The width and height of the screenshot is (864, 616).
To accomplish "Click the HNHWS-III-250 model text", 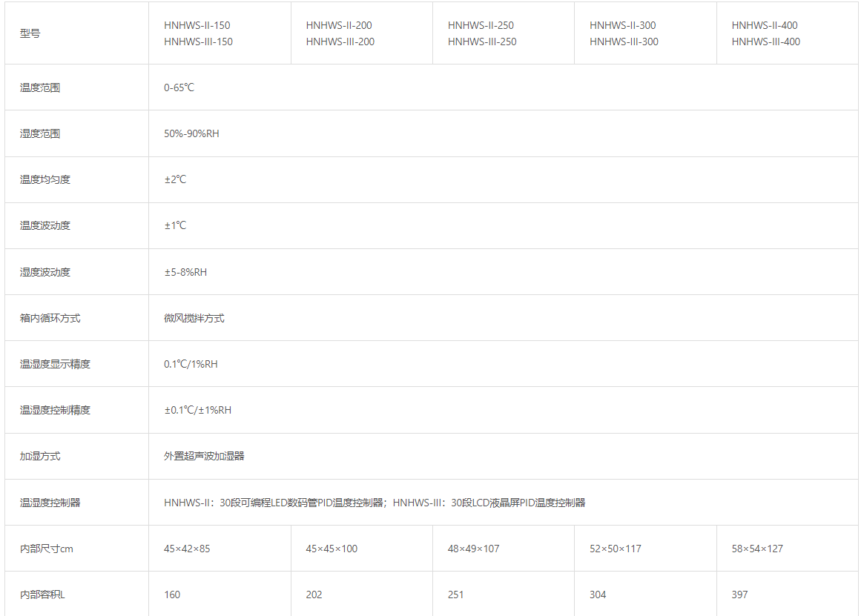I will coord(482,42).
